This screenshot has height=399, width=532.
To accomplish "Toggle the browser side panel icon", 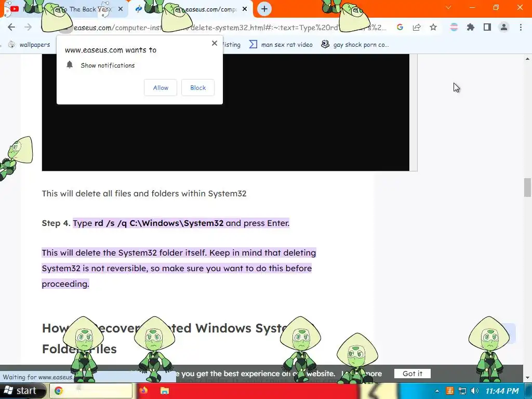I will [x=487, y=27].
